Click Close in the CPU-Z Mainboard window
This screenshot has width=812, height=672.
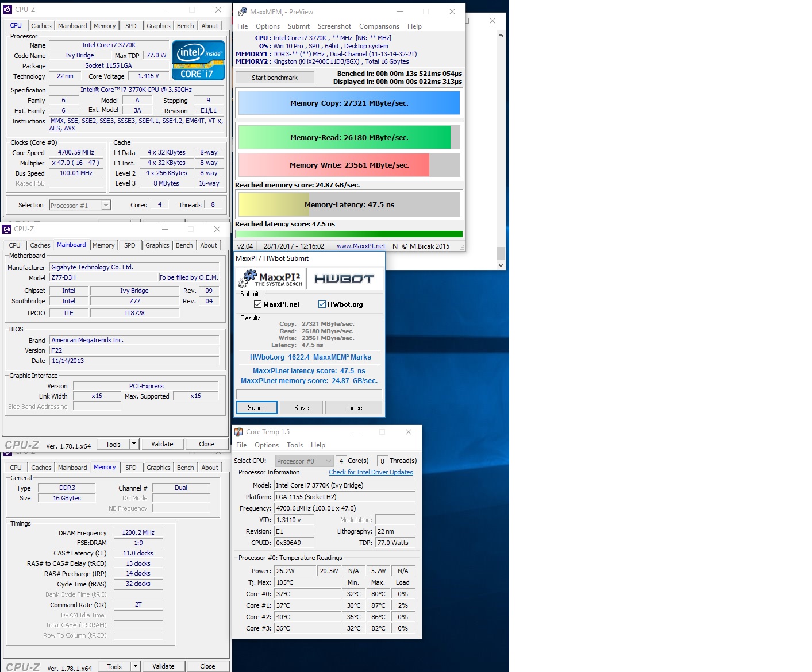click(206, 444)
